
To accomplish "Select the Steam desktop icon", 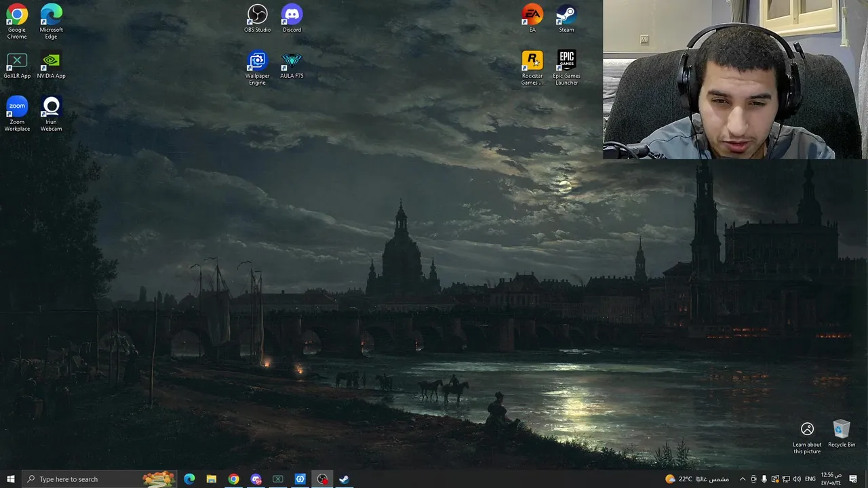I will [566, 18].
